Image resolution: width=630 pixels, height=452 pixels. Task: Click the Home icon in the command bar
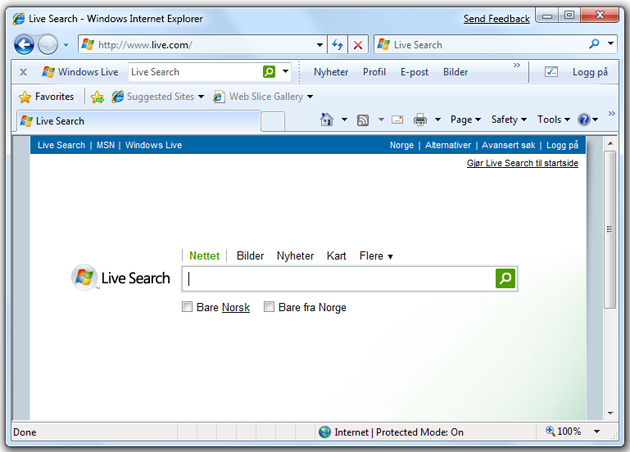327,119
